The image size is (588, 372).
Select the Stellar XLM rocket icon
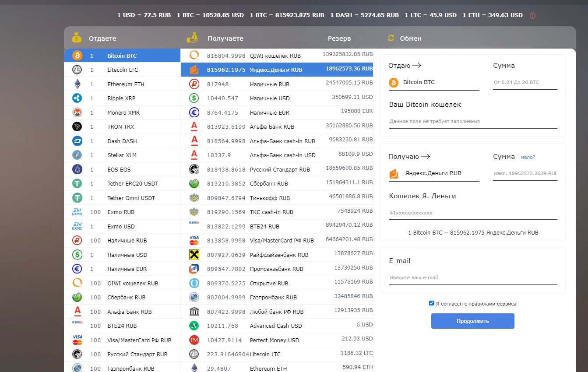77,155
